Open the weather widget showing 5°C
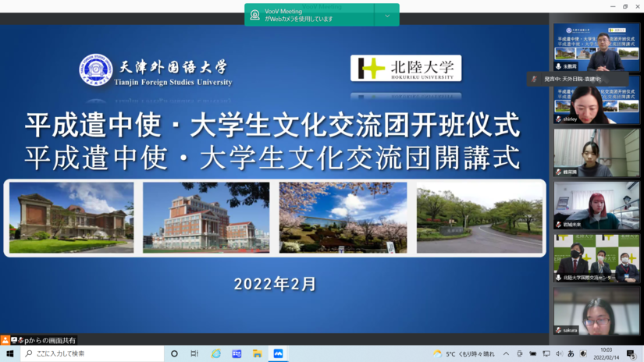Image resolution: width=644 pixels, height=362 pixels. [464, 353]
